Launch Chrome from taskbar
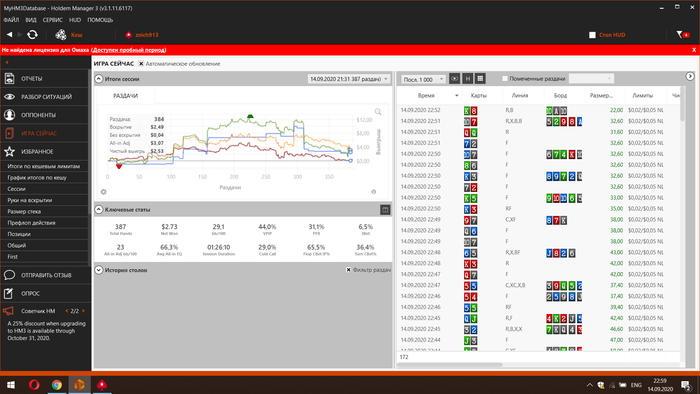 click(x=57, y=385)
